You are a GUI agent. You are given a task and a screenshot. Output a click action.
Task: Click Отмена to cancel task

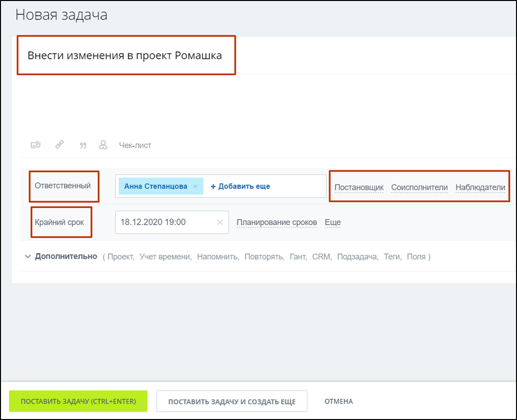pos(338,401)
